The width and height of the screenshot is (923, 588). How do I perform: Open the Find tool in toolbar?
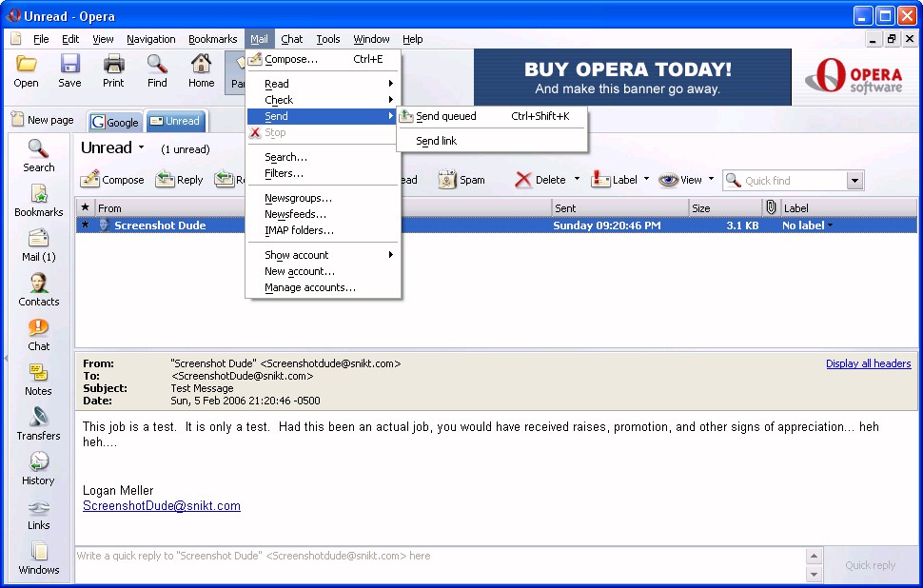click(157, 71)
